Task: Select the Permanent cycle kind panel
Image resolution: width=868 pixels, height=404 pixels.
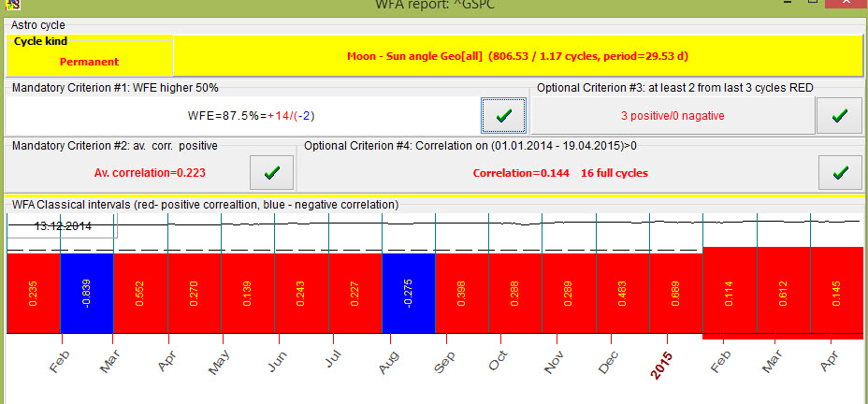Action: click(90, 55)
